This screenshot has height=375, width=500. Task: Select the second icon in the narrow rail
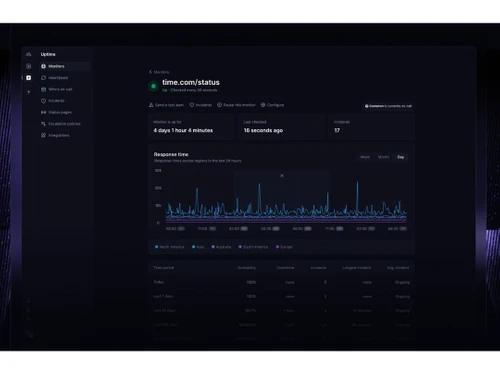coord(29,66)
